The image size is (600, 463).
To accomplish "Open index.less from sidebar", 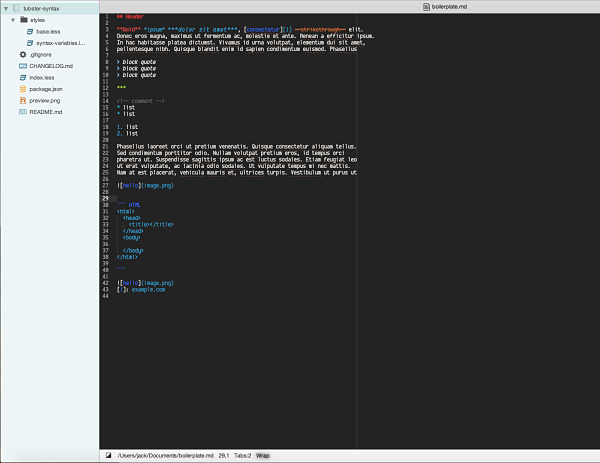I will coord(42,77).
